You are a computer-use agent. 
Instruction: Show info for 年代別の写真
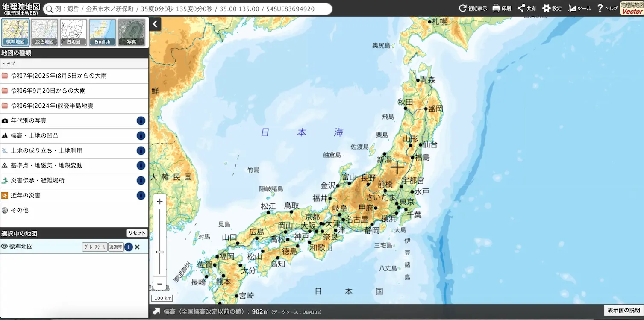[x=141, y=120]
